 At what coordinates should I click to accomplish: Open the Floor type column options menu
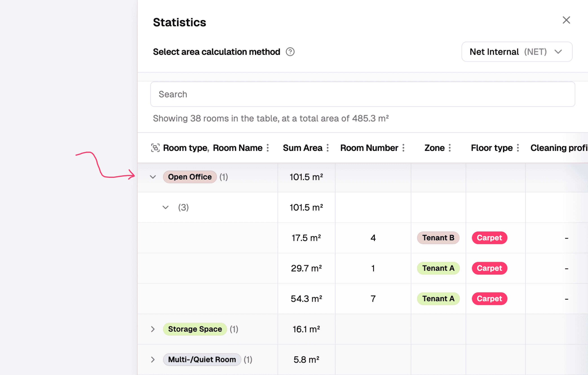[x=518, y=148]
